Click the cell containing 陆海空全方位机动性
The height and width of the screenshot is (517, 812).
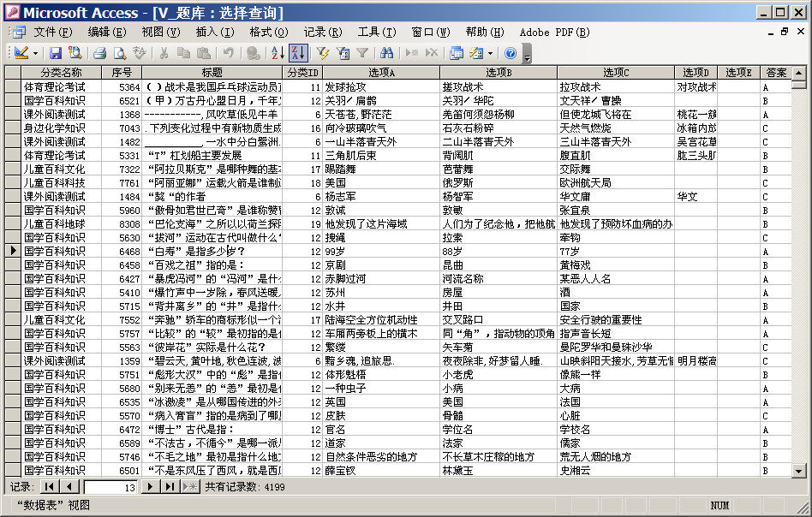point(382,320)
